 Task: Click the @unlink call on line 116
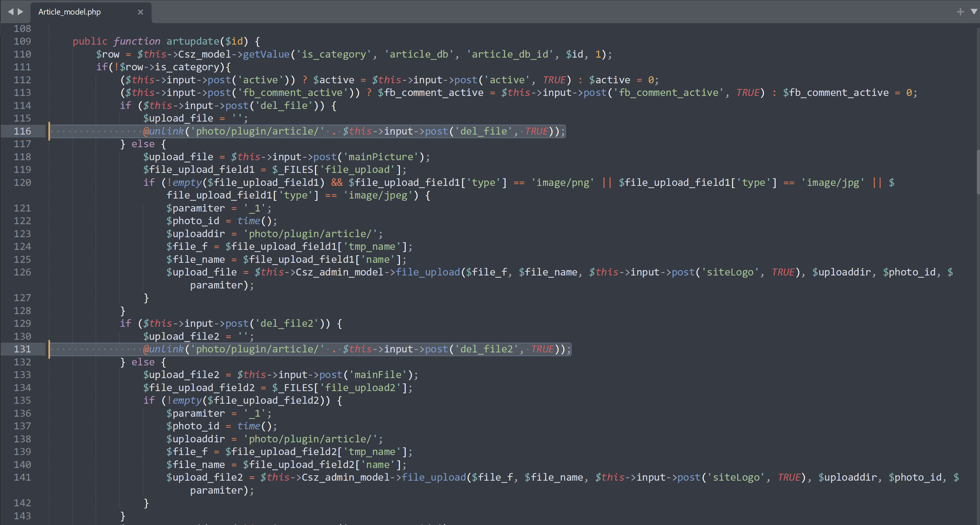point(164,131)
